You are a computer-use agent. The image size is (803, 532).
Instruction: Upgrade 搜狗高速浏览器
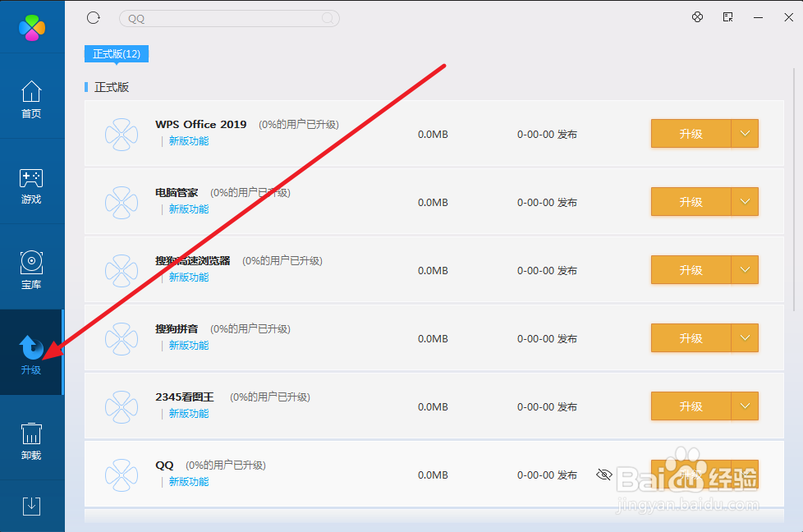[x=691, y=270]
